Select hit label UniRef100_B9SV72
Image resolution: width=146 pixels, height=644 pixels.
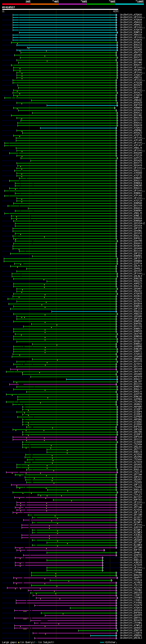click(x=131, y=58)
